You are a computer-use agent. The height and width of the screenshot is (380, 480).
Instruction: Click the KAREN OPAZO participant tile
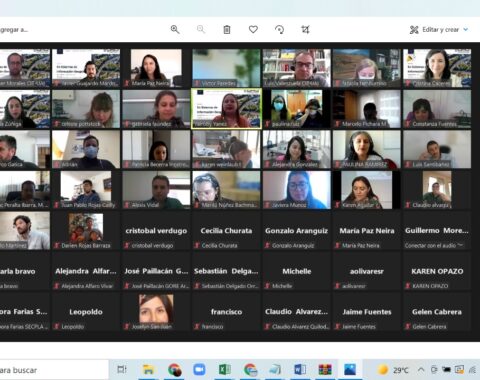point(437,271)
